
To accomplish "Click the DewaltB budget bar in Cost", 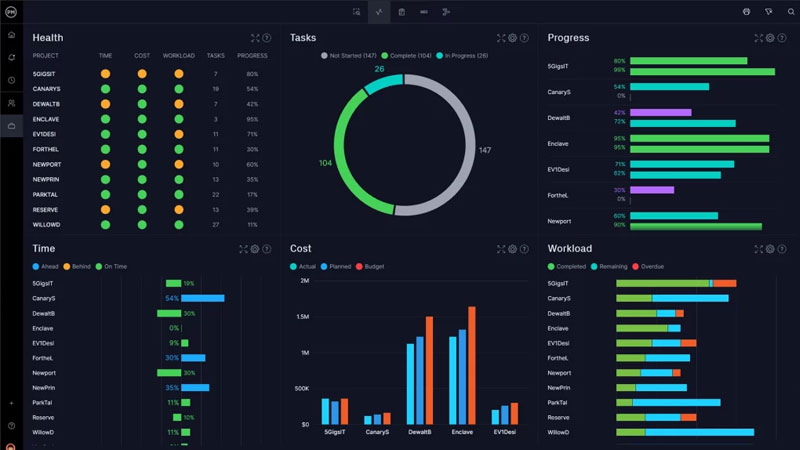I will coord(429,370).
